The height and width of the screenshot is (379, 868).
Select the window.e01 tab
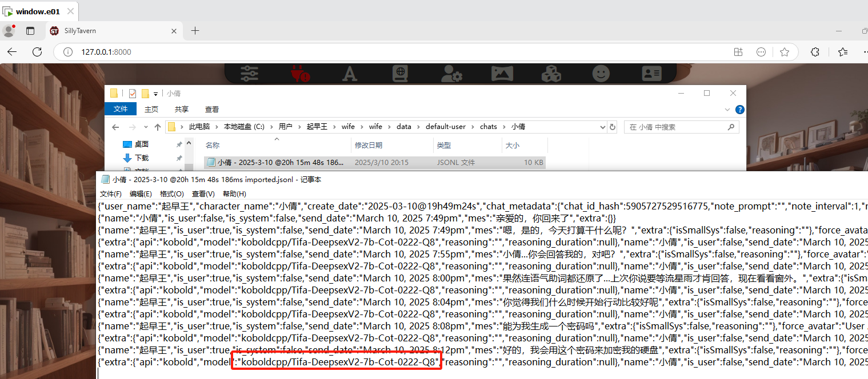coord(39,11)
